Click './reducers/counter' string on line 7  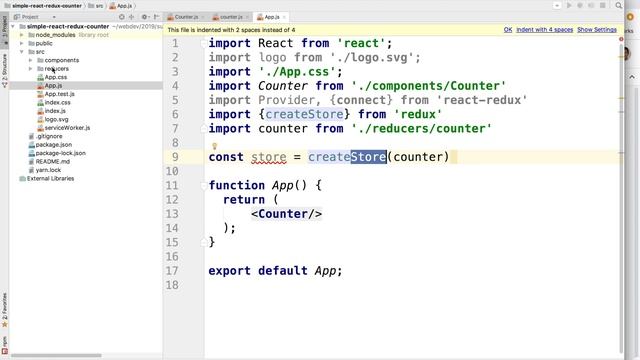pos(422,129)
